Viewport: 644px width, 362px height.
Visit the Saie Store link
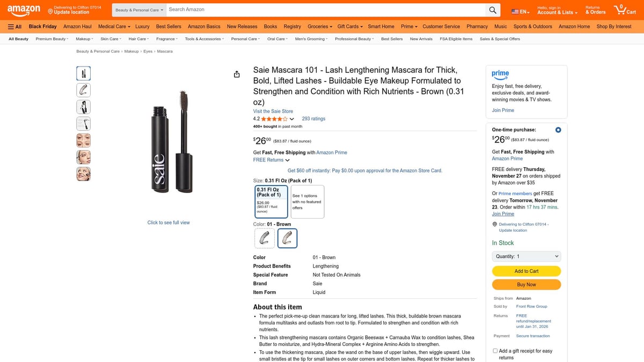coord(273,111)
